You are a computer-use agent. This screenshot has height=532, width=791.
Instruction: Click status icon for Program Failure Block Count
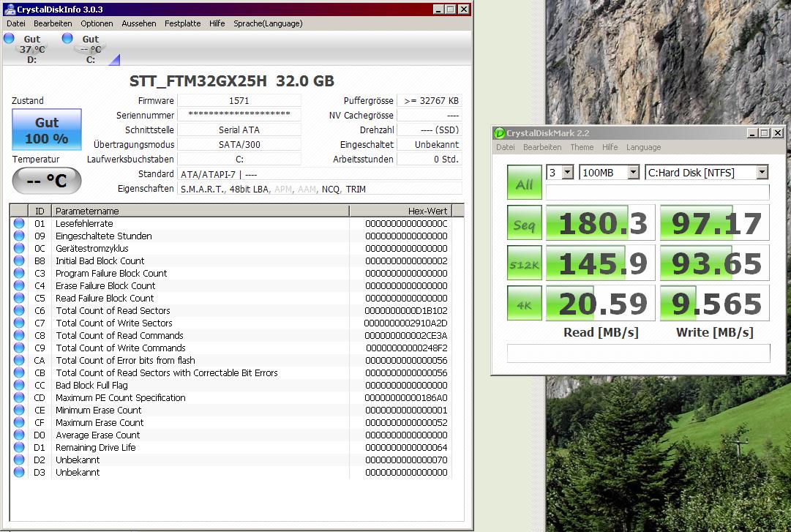pos(19,273)
